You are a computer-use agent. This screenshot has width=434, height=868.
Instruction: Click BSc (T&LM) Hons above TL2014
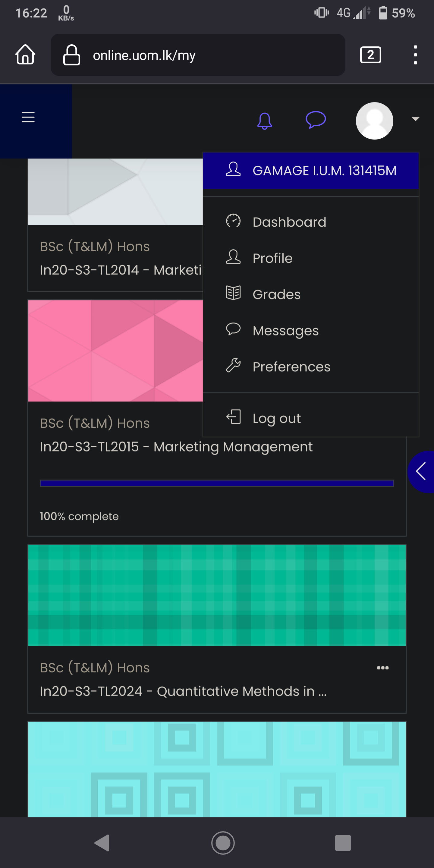[x=95, y=246]
